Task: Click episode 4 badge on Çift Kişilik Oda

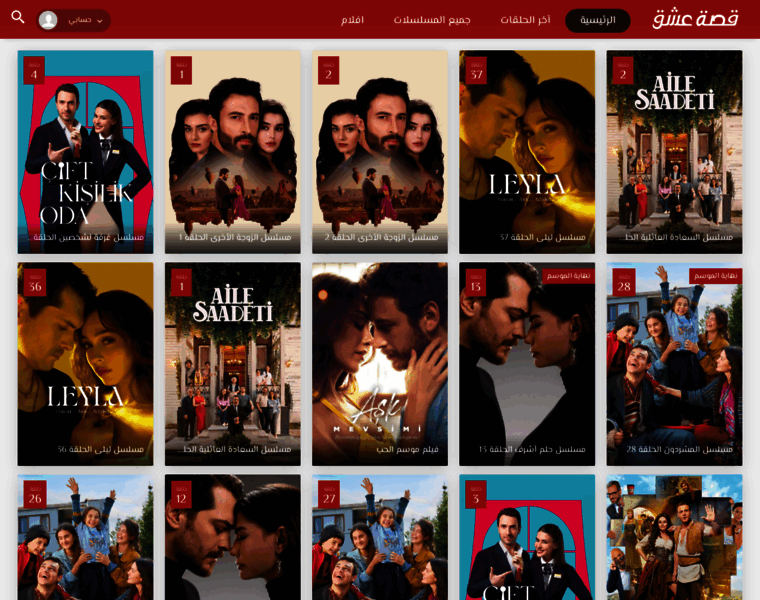Action: (34, 70)
